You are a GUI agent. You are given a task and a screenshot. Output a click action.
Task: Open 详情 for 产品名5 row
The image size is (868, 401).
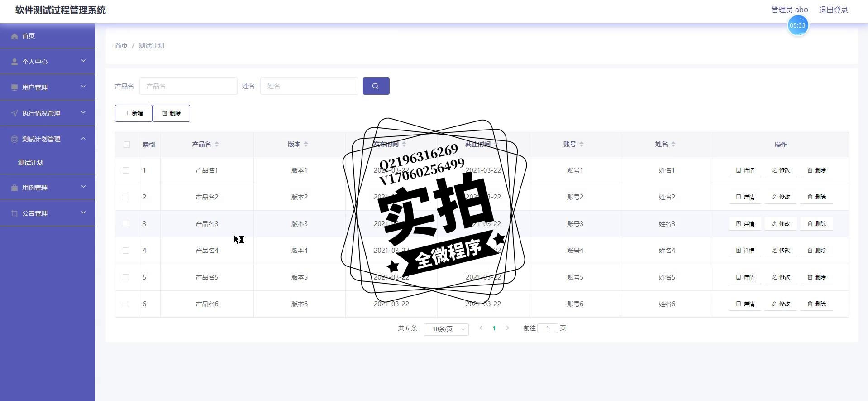click(745, 277)
